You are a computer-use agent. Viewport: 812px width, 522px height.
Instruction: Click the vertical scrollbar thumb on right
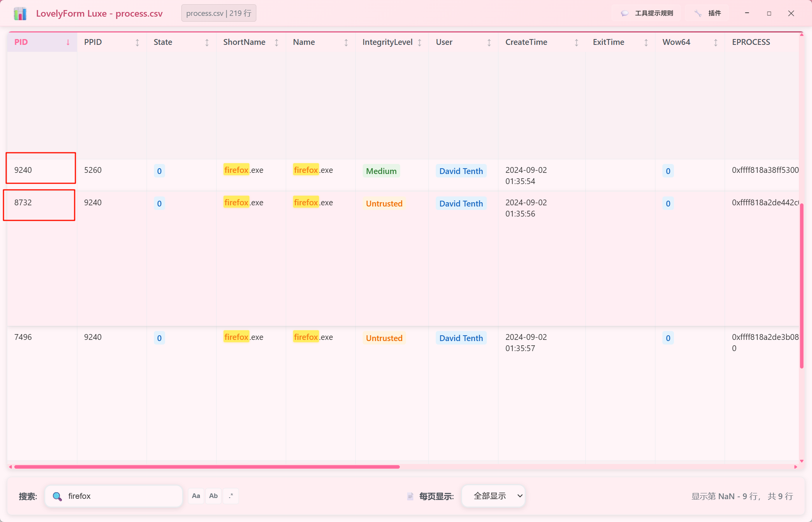(802, 286)
